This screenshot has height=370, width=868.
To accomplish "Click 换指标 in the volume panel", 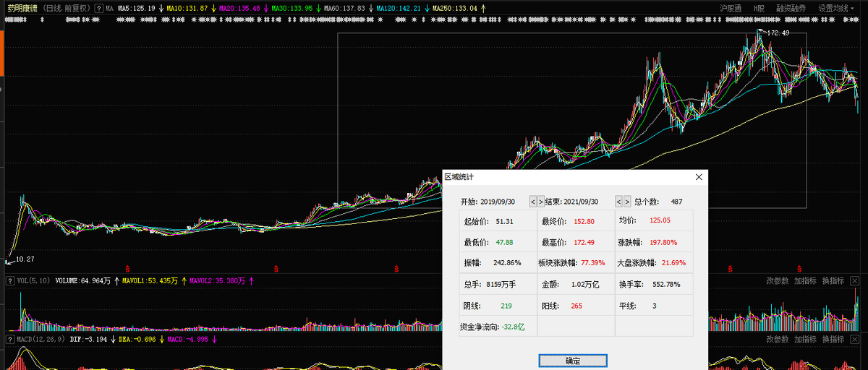I will tap(833, 280).
